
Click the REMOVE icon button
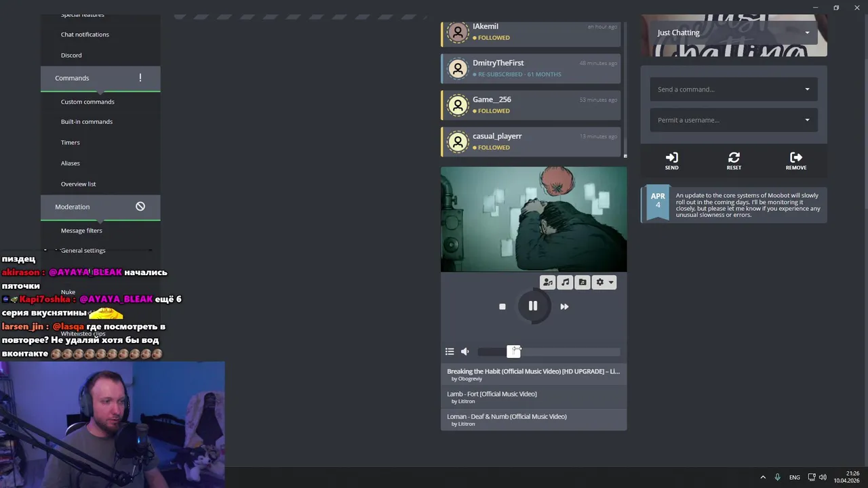click(796, 161)
